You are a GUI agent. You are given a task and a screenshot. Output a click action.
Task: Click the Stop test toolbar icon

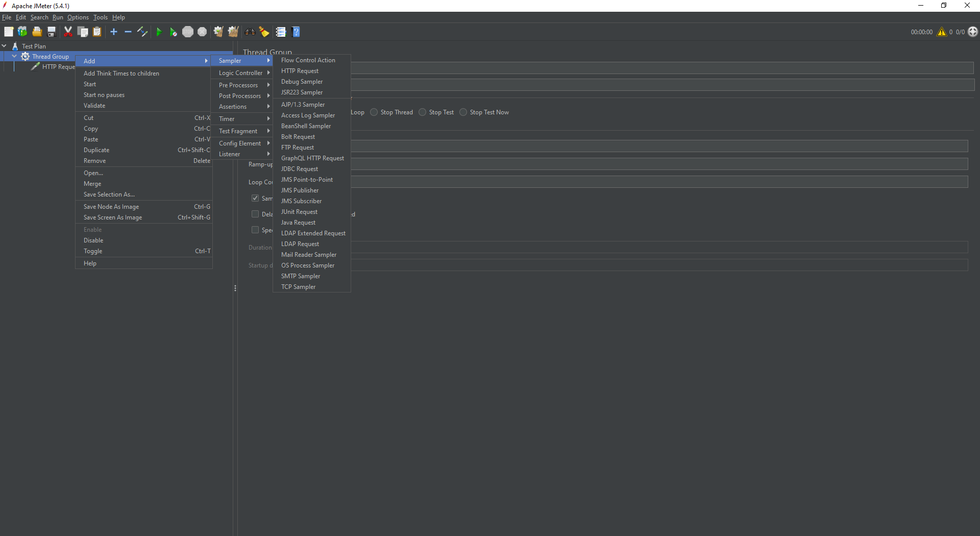tap(188, 32)
